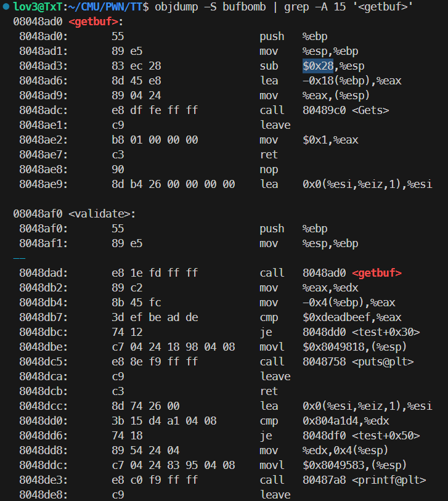Click the blue command status dot at prompt
Image resolution: width=448 pixels, height=501 pixels.
[x=6, y=7]
